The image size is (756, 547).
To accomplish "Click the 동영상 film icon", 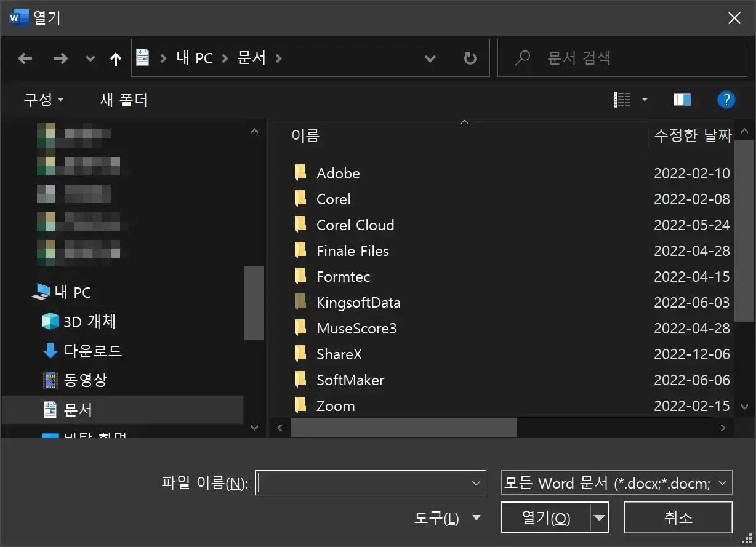I will click(x=50, y=380).
